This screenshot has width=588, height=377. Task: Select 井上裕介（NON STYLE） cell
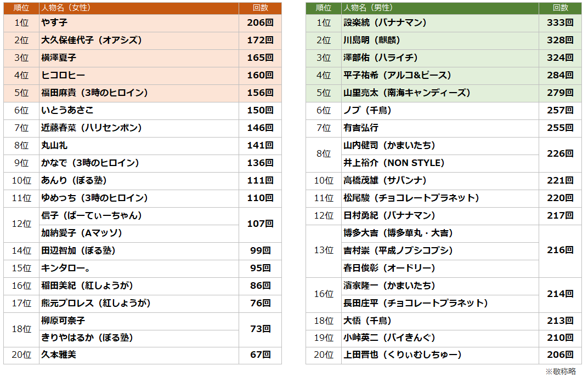(x=439, y=163)
